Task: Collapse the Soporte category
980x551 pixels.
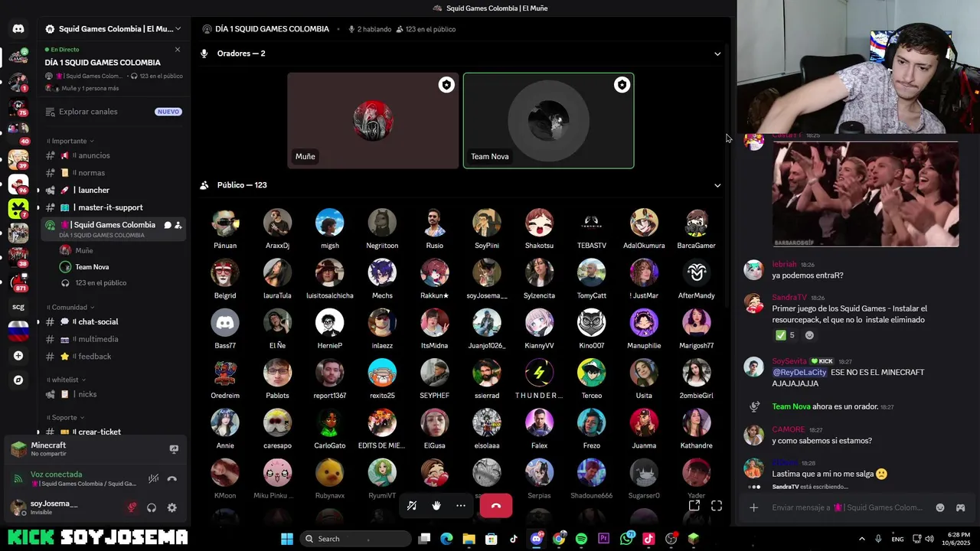Action: tap(66, 418)
